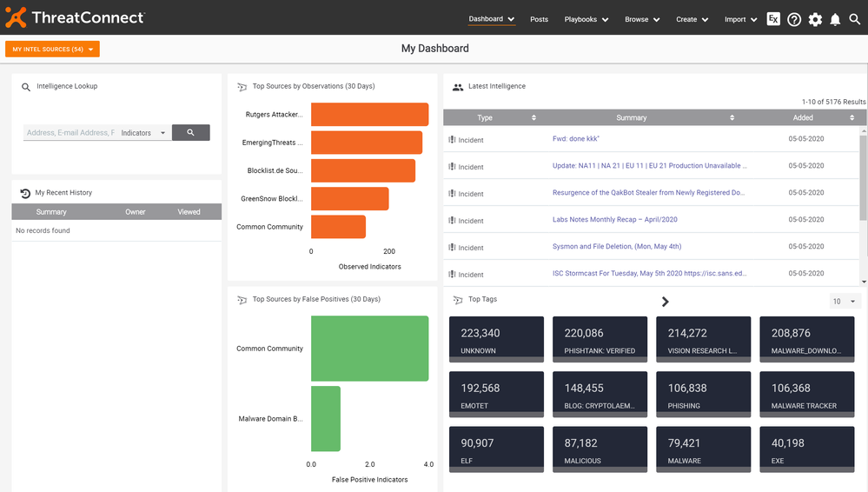Open the MALWARE_DOWNLOAD tag card

tap(807, 339)
